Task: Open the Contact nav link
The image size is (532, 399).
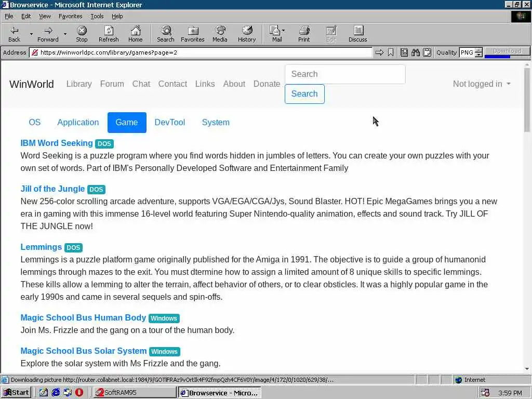Action: [172, 84]
